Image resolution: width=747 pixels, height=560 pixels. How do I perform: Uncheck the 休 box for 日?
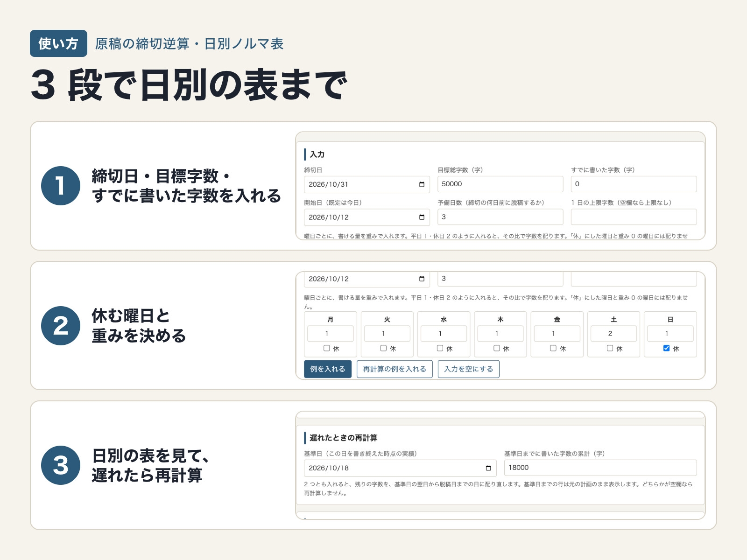(666, 348)
